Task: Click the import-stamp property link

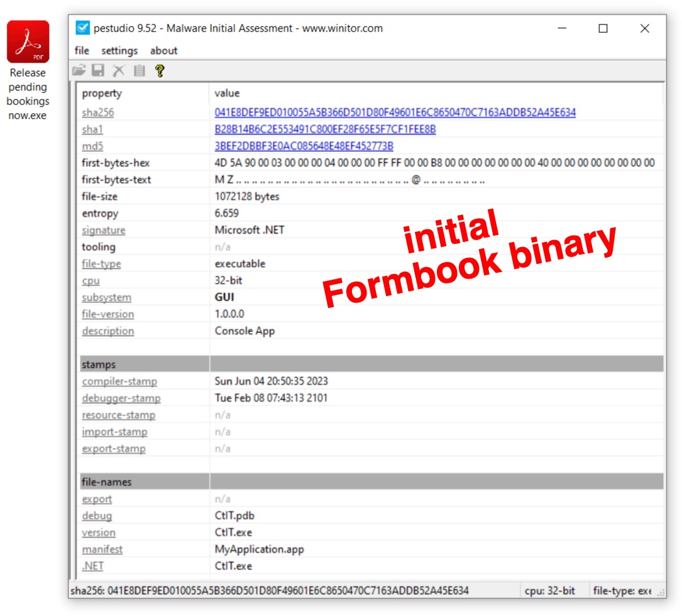Action: 114,432
